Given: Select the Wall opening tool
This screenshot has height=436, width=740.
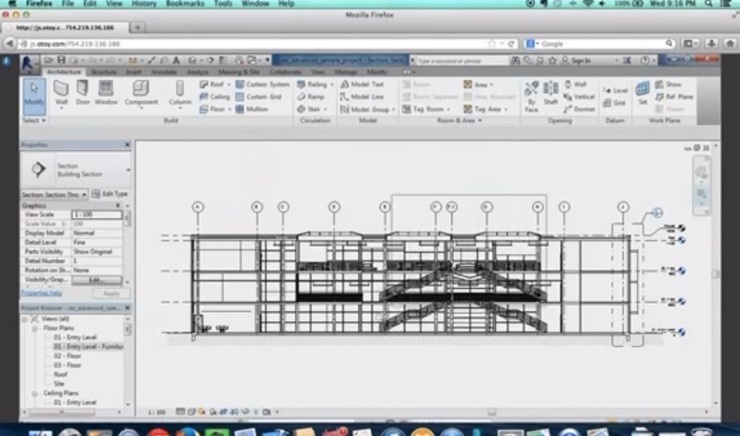Looking at the screenshot, I should click(x=575, y=84).
